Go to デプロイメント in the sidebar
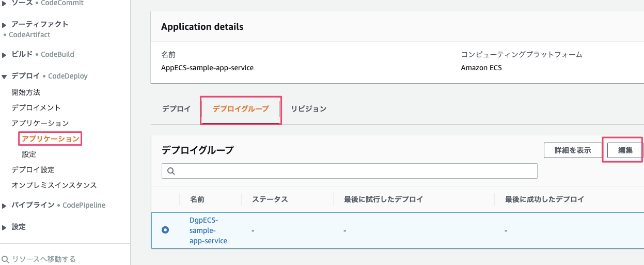Image resolution: width=644 pixels, height=265 pixels. [x=36, y=108]
